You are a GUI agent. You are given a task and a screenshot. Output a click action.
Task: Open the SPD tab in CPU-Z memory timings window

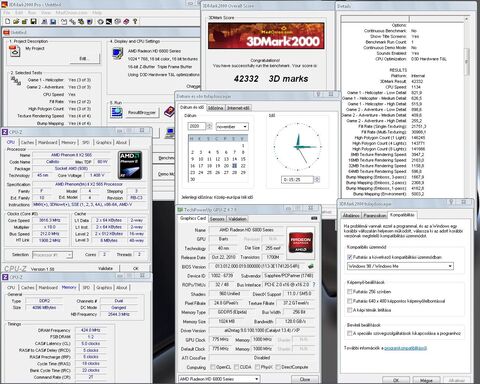click(x=86, y=287)
